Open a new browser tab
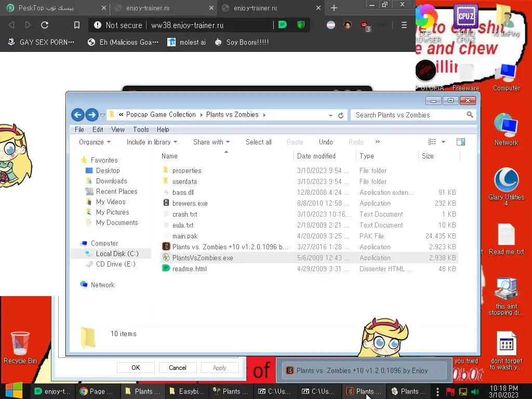 tap(334, 8)
